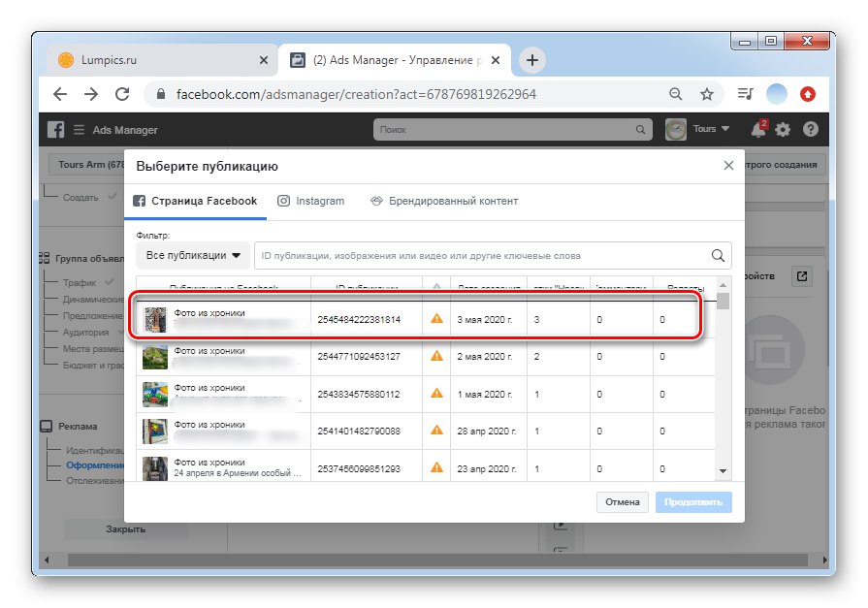
Task: Click post ID 2543834575880112
Action: click(x=359, y=395)
